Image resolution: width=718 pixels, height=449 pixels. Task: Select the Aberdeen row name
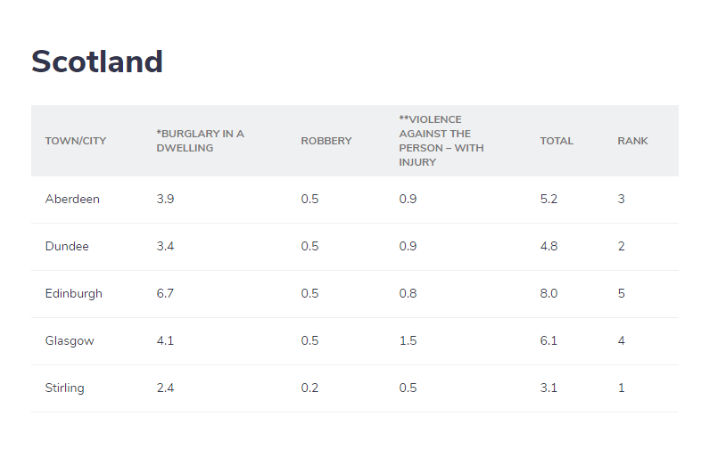[72, 199]
